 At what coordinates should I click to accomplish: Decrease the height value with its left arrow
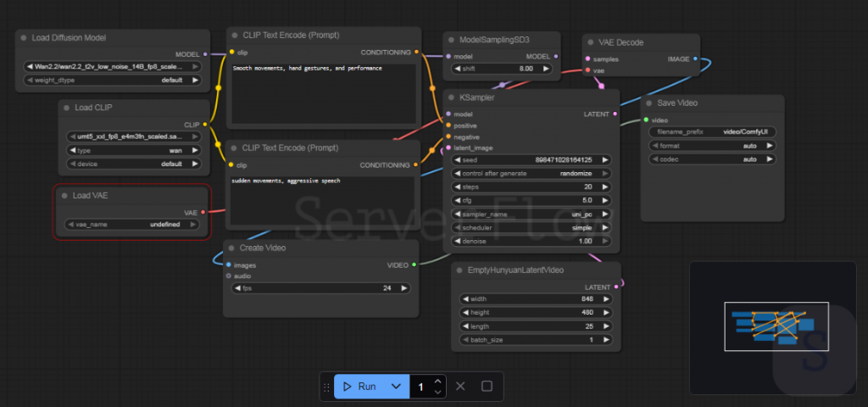click(x=465, y=312)
